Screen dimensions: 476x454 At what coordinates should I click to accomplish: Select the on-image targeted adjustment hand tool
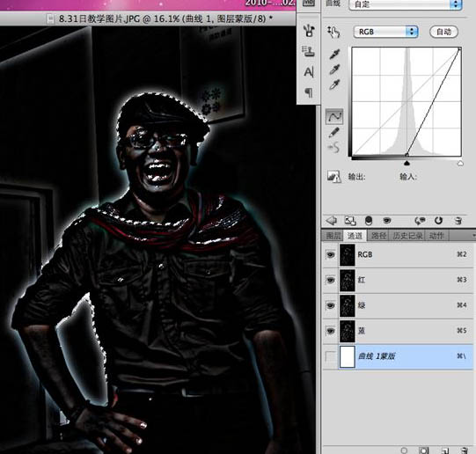pyautogui.click(x=333, y=32)
